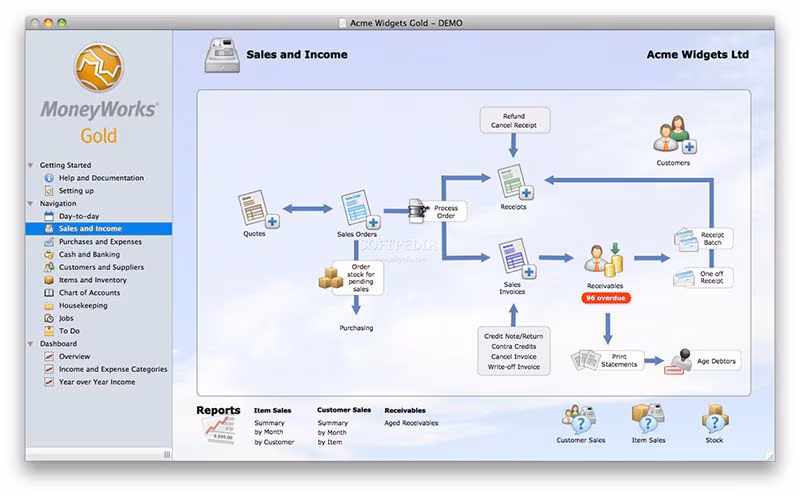
Task: Open the Stock enquiry icon
Action: (715, 418)
